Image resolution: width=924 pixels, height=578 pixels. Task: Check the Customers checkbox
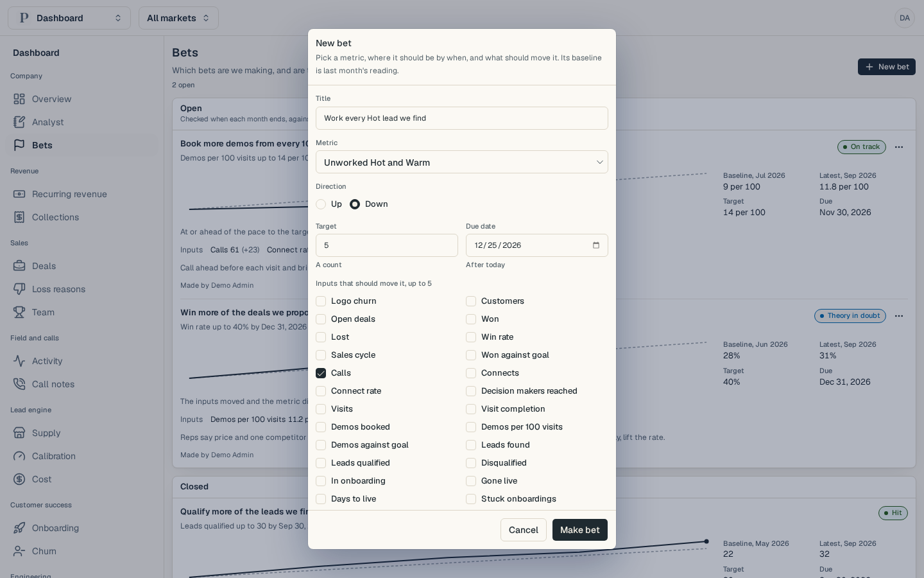coord(471,301)
